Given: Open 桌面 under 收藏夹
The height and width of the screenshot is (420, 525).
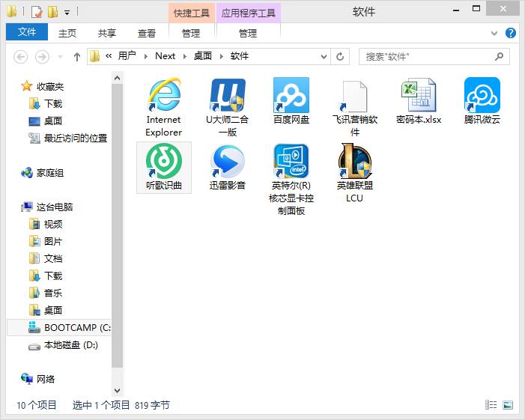Looking at the screenshot, I should [46, 121].
